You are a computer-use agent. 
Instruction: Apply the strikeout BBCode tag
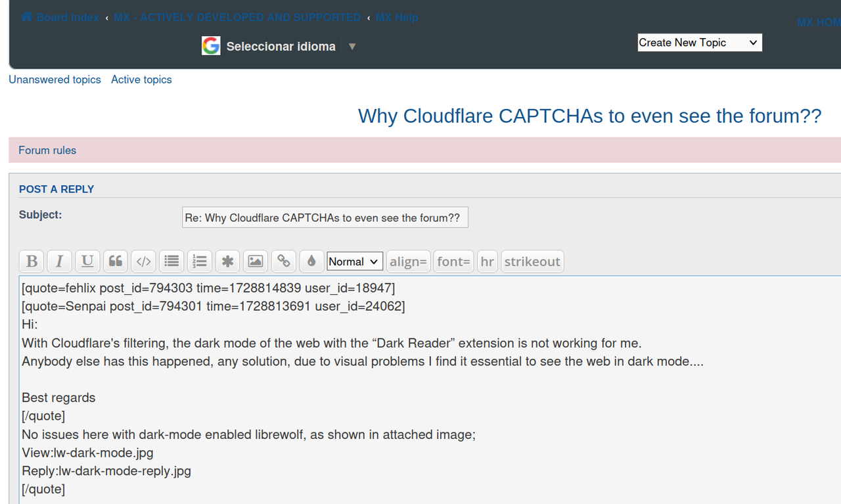pos(532,261)
